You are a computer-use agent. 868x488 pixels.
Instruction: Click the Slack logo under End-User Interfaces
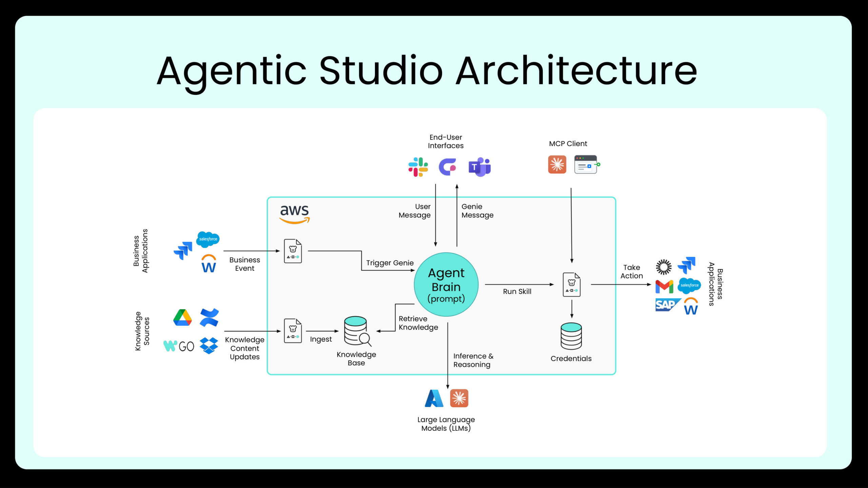tap(418, 167)
